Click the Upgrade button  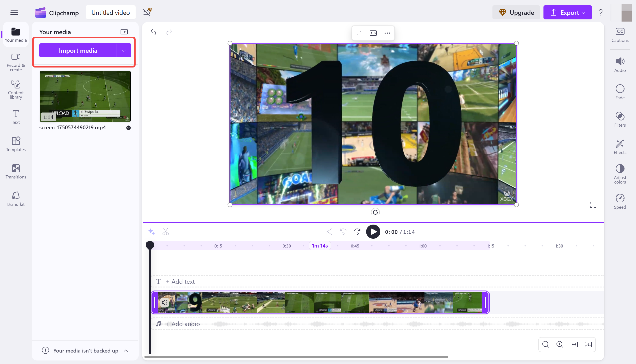[516, 12]
